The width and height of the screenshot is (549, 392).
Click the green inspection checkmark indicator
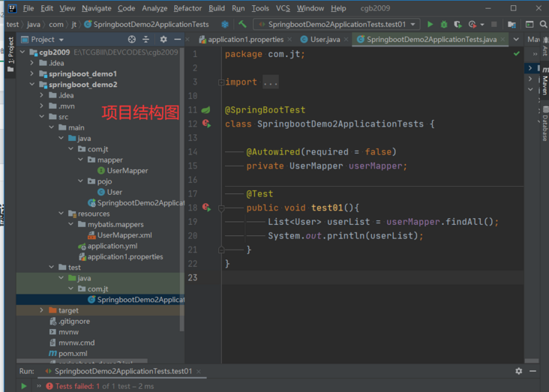click(x=517, y=53)
